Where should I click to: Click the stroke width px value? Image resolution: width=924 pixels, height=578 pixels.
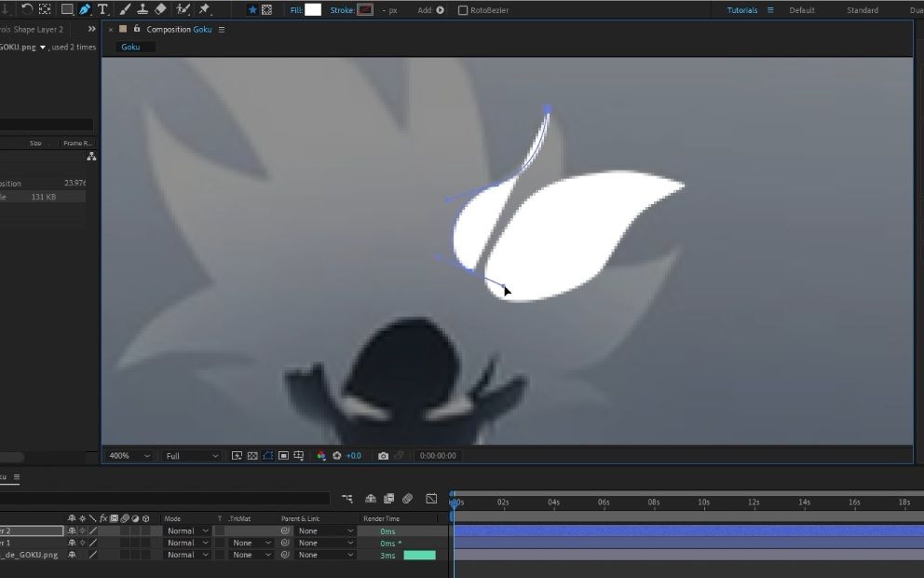(x=389, y=10)
